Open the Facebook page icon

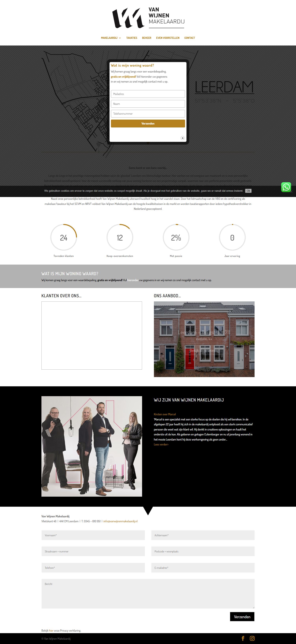point(243,638)
